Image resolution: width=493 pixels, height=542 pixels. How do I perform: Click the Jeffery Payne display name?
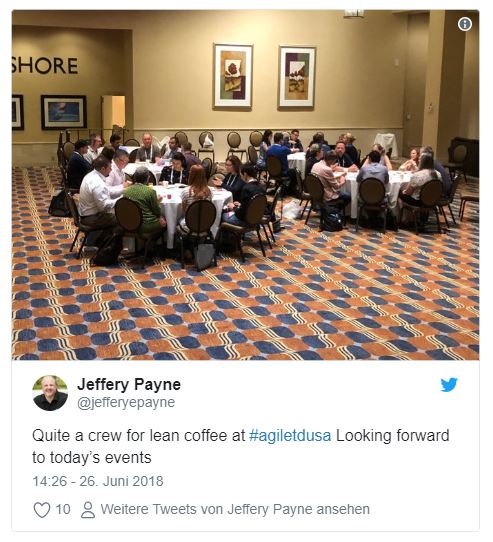click(129, 384)
